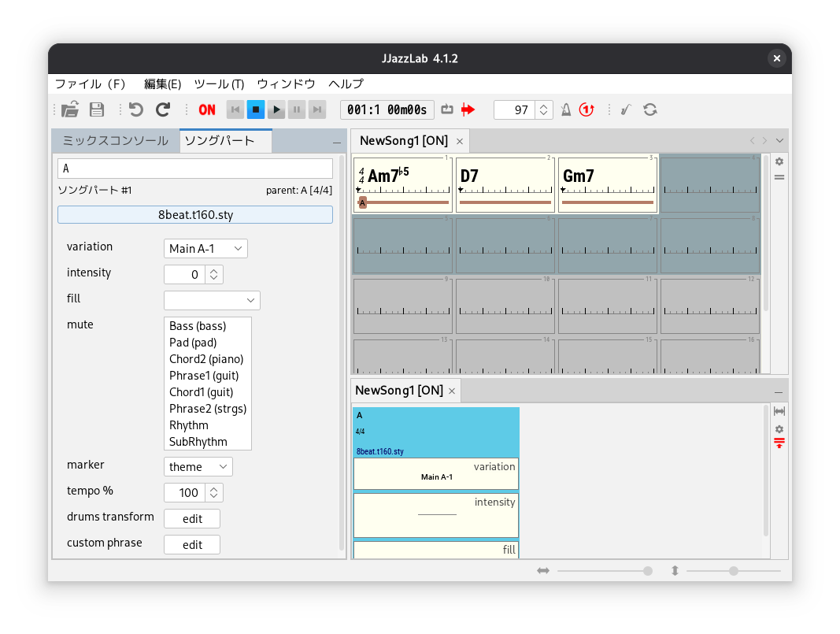Open the marker dropdown showing theme
The height and width of the screenshot is (634, 840).
coord(198,467)
